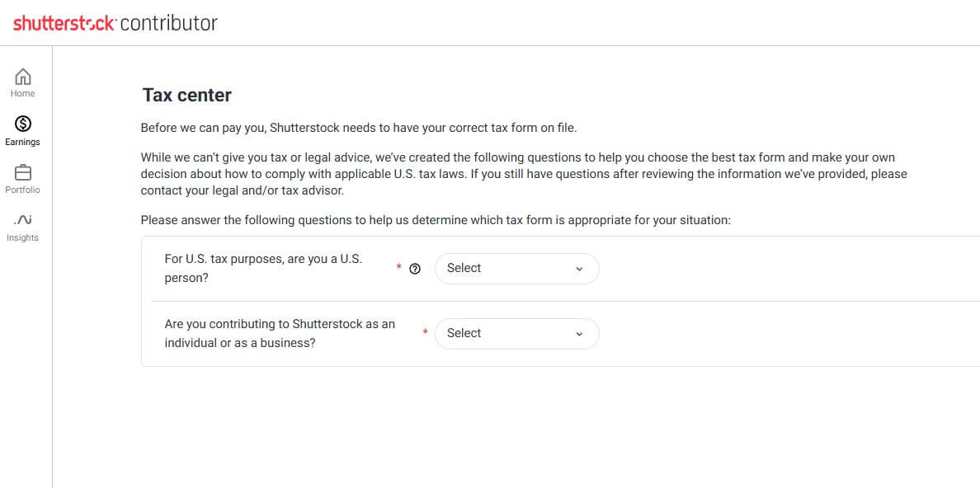
Task: Open Earnings via the dollar-sign icon
Action: coord(23,124)
